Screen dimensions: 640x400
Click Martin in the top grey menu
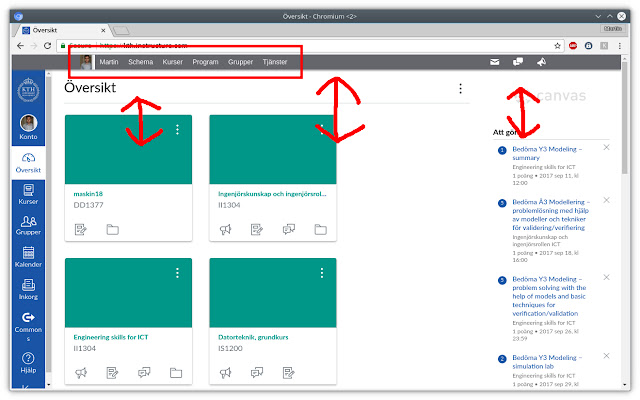109,62
